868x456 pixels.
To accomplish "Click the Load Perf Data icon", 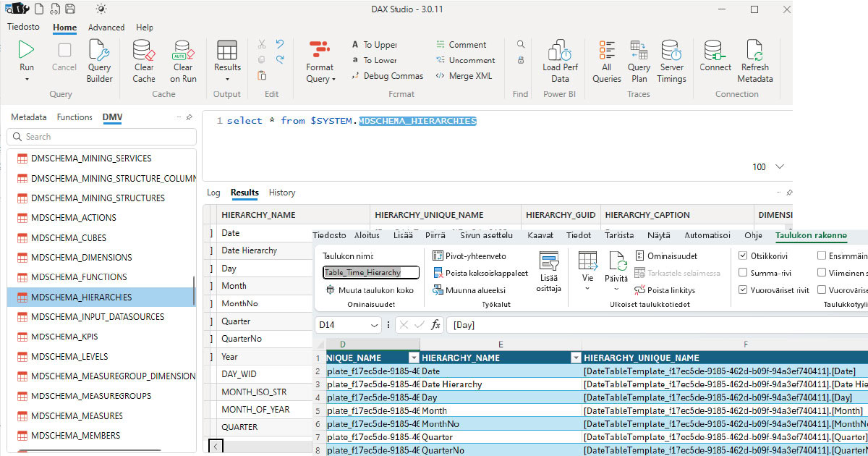I will click(x=560, y=49).
